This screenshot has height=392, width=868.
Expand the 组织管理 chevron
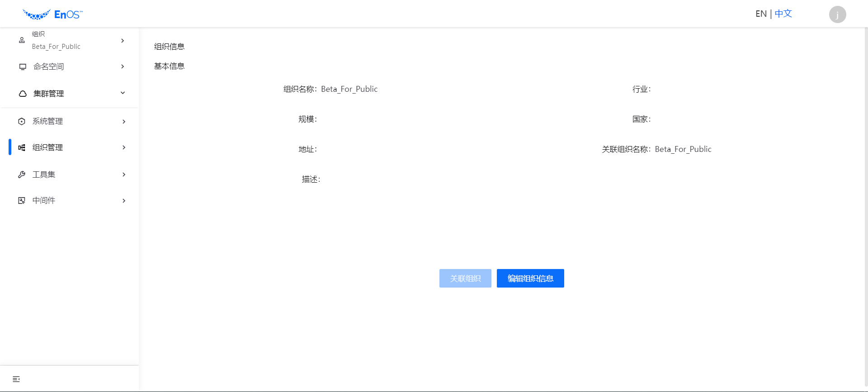124,147
